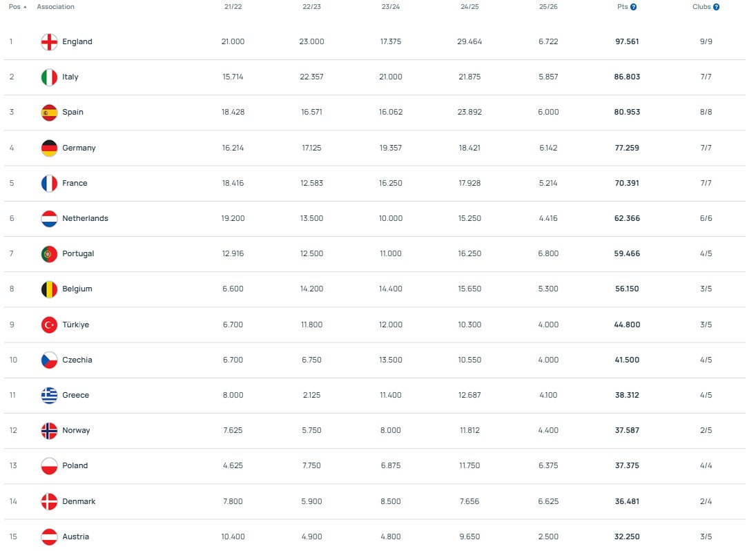Image resolution: width=756 pixels, height=551 pixels.
Task: Open the Poland association link
Action: (75, 465)
